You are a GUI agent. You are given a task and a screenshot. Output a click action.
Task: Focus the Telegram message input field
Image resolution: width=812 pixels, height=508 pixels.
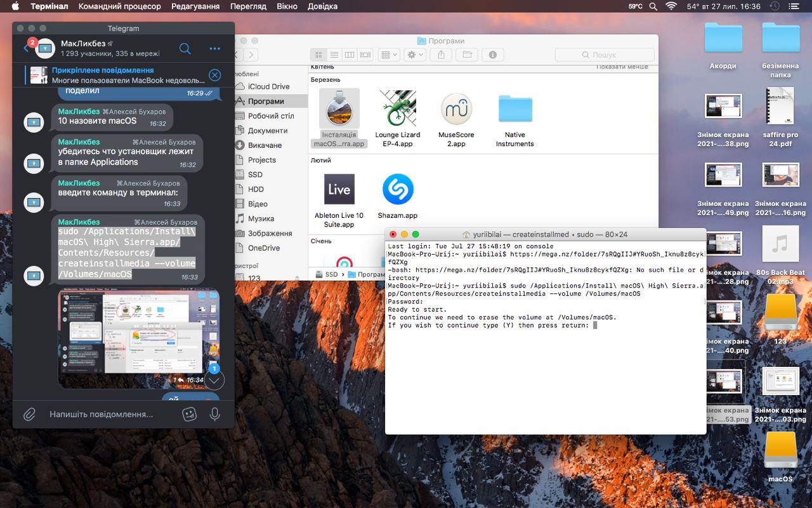point(101,414)
